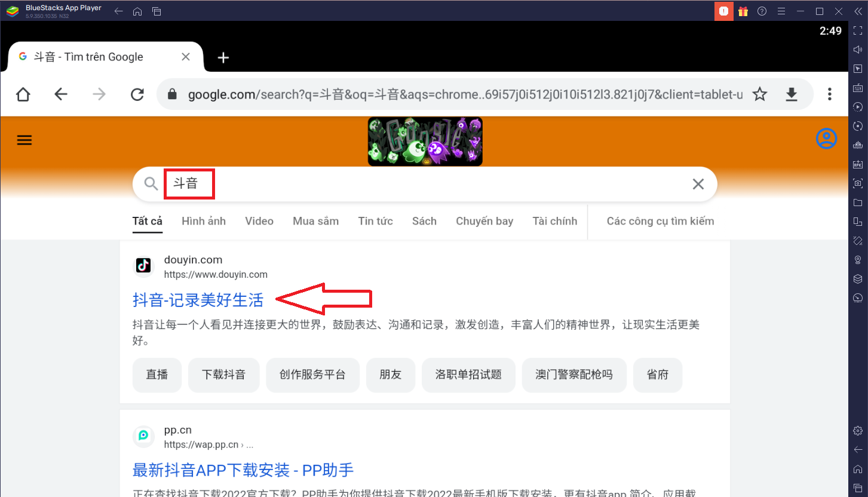Clear search query with X icon
Viewport: 868px width, 497px height.
tap(698, 184)
